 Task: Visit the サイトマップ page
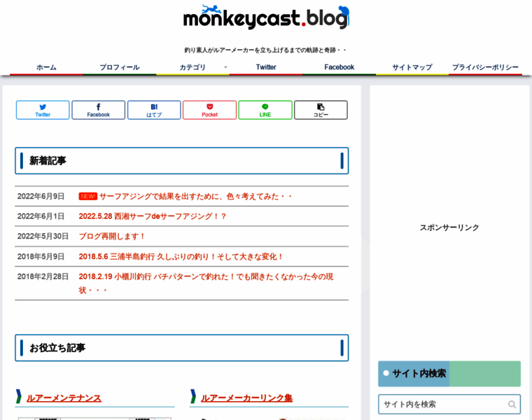412,67
